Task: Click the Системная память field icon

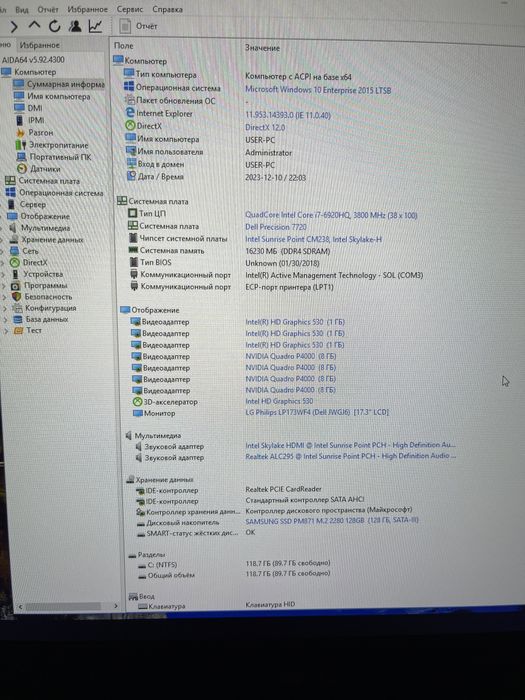Action: pyautogui.click(x=133, y=250)
